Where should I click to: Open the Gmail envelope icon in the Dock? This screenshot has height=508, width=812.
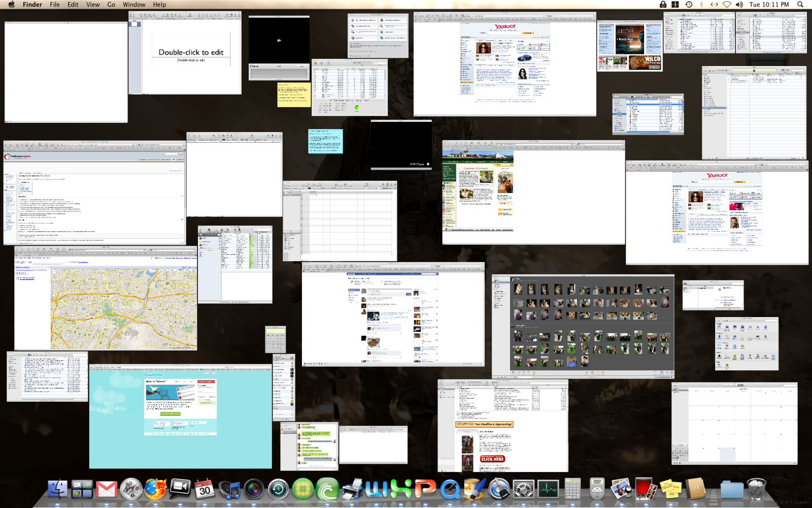pyautogui.click(x=107, y=489)
